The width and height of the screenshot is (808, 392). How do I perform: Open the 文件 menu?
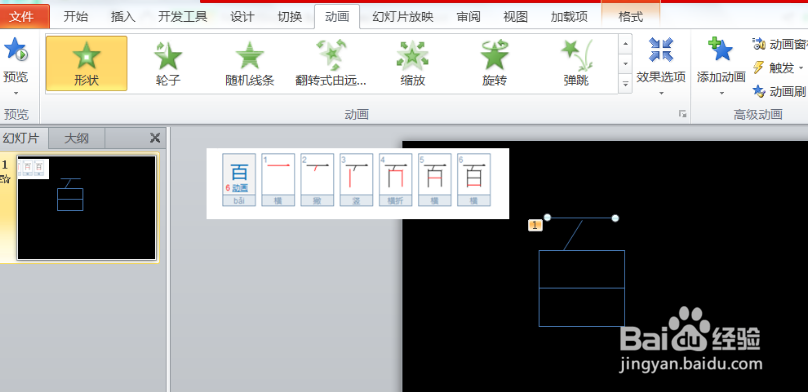[x=22, y=17]
